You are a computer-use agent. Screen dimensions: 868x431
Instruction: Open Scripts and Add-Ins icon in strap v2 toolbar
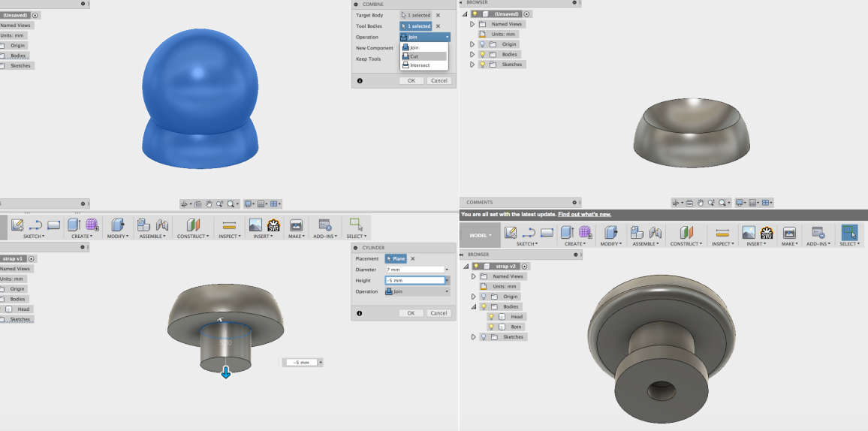click(818, 232)
